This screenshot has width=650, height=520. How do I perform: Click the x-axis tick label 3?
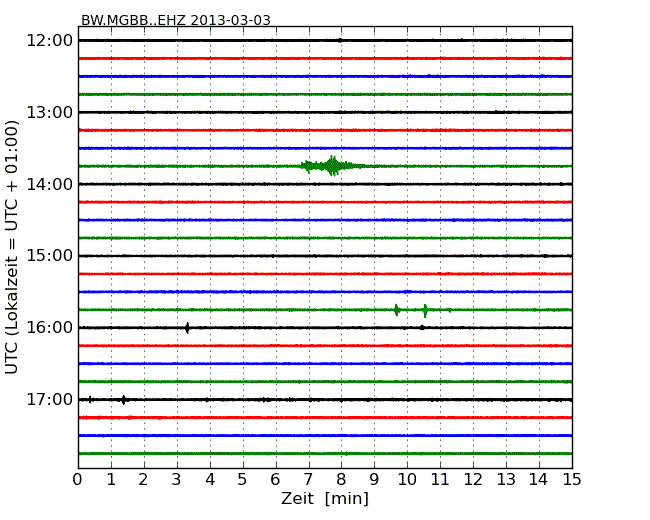[177, 480]
